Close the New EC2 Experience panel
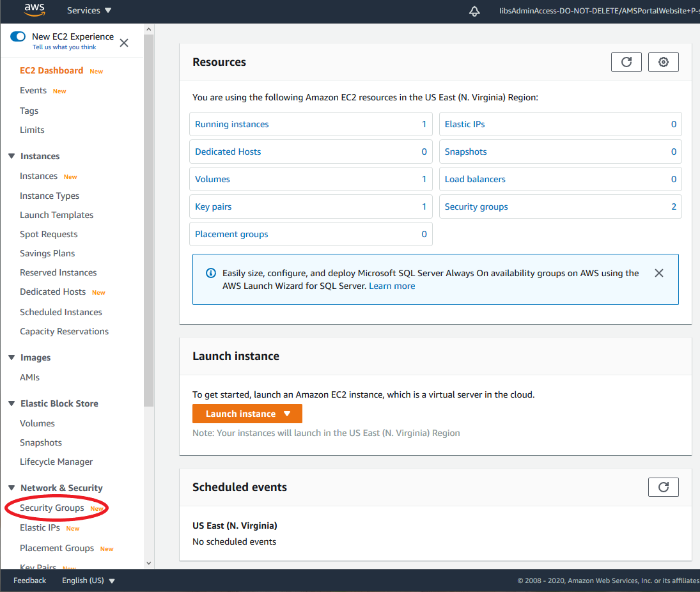Screen dimensions: 700x592 point(123,43)
